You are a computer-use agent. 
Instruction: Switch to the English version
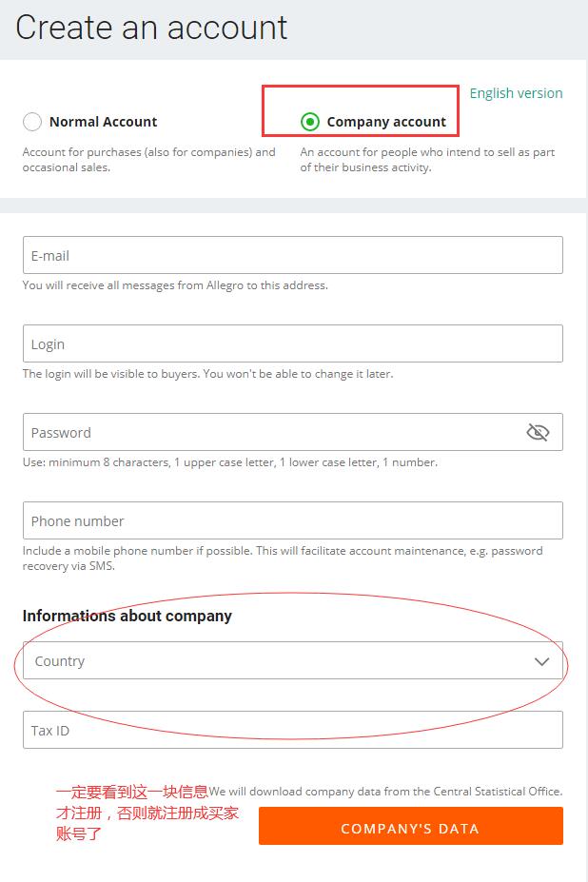(x=516, y=93)
